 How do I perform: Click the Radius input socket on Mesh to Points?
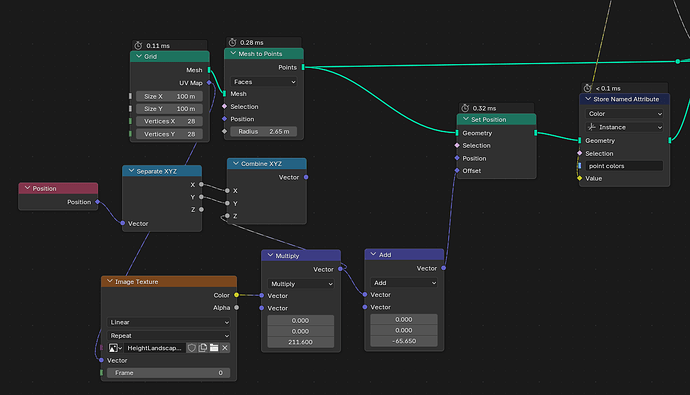click(x=224, y=131)
